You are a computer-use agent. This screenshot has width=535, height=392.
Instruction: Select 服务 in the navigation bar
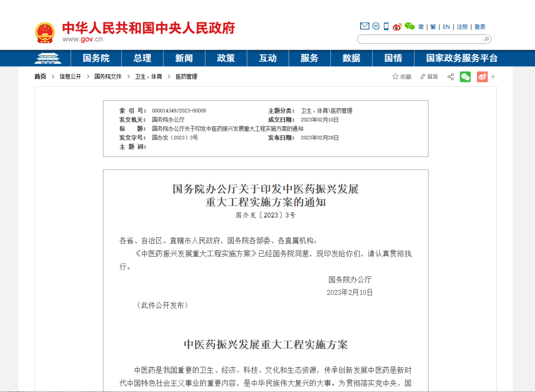pos(310,58)
